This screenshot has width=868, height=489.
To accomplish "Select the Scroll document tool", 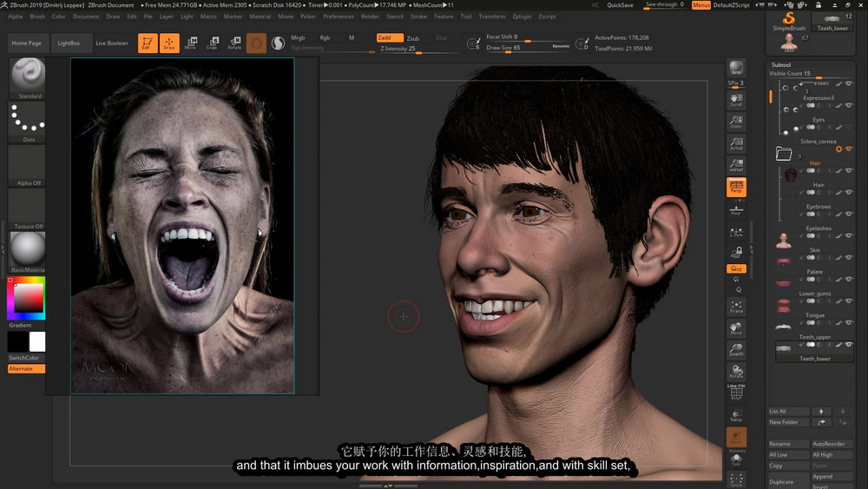I will [736, 100].
